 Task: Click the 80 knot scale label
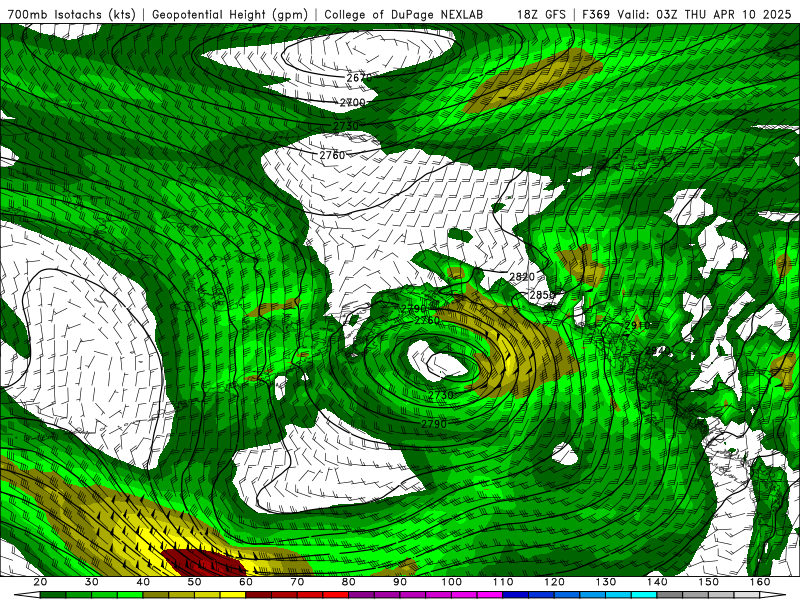(348, 582)
